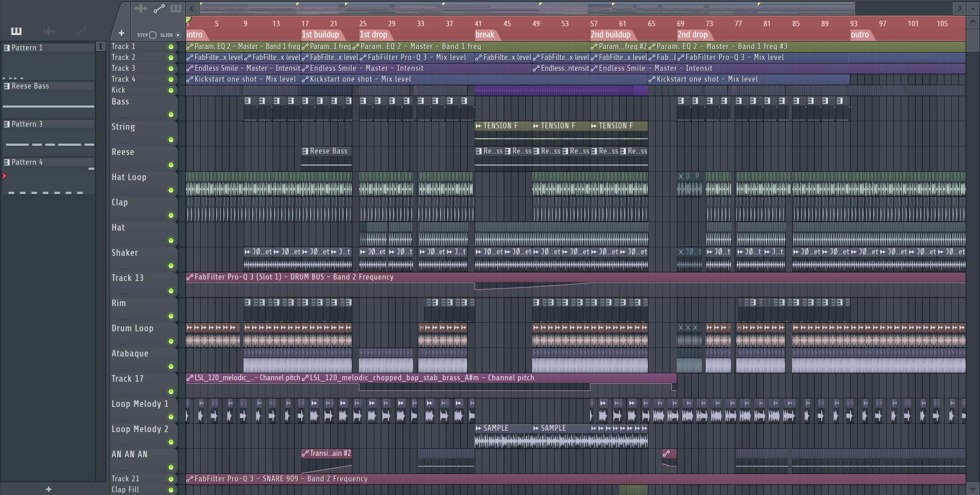Jump to the outro marker
This screenshot has height=495, width=980.
pos(860,35)
